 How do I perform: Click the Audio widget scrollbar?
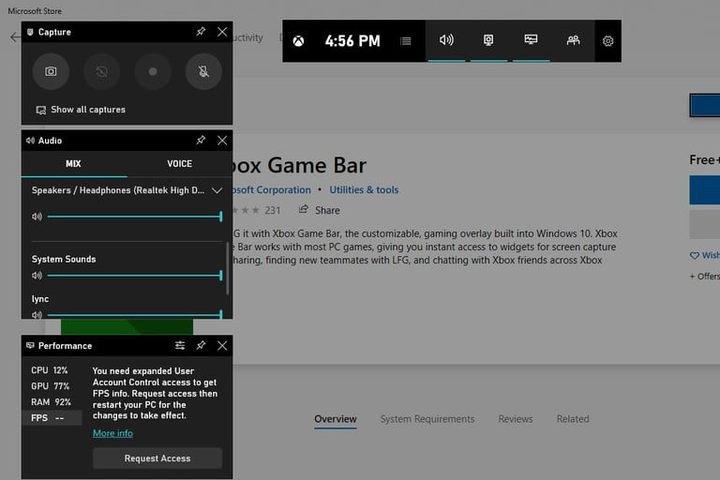pyautogui.click(x=227, y=269)
